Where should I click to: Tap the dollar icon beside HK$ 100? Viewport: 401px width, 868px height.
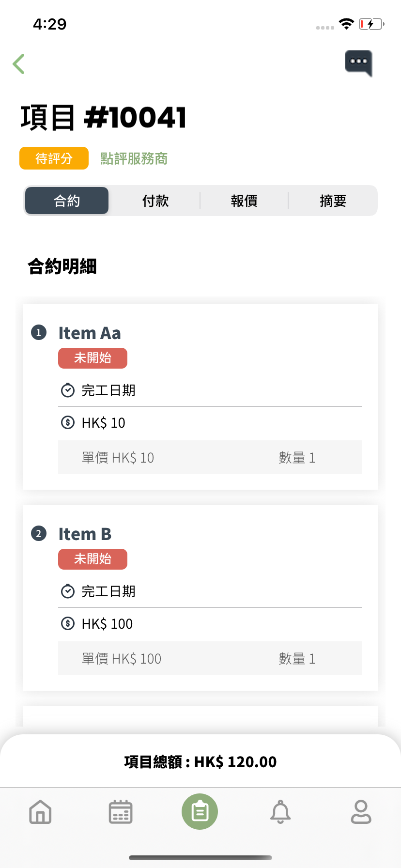coord(68,623)
